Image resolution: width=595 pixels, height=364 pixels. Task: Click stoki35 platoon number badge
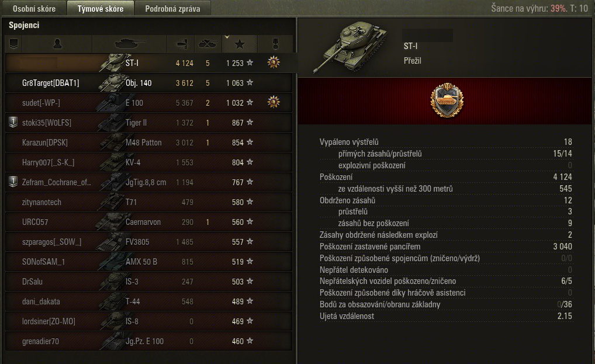coord(13,122)
